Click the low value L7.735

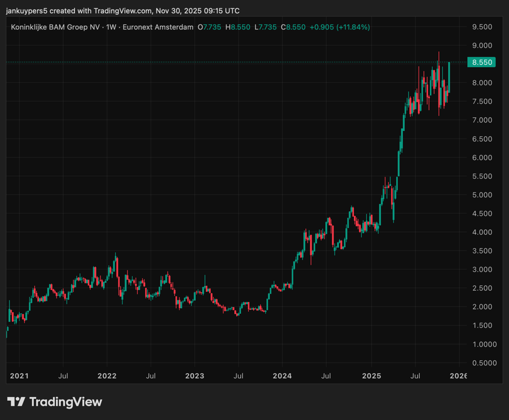[266, 27]
